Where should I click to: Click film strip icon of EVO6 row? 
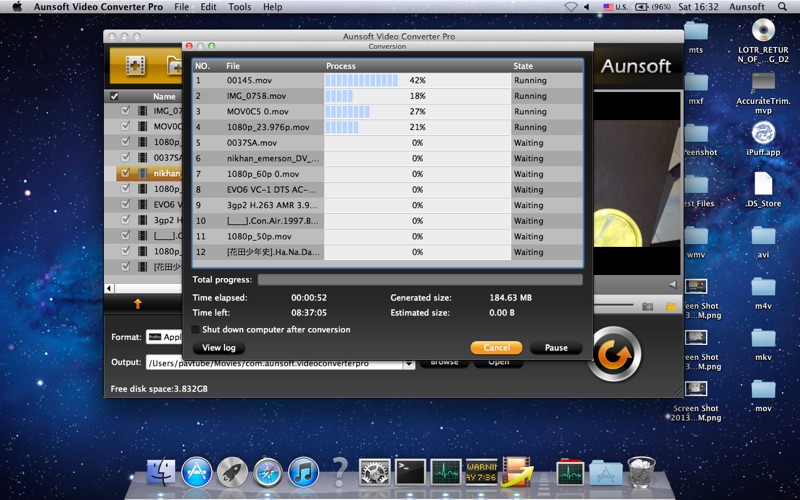pyautogui.click(x=143, y=204)
